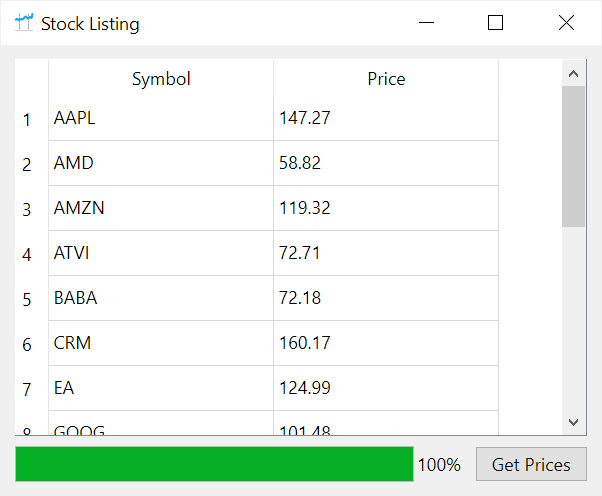The width and height of the screenshot is (602, 496).
Task: Click the vertical scrollbar thumb
Action: [573, 155]
